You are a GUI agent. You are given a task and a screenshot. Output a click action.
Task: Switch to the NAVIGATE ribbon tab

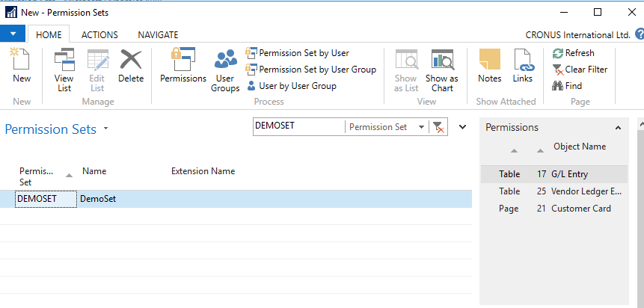pos(158,34)
